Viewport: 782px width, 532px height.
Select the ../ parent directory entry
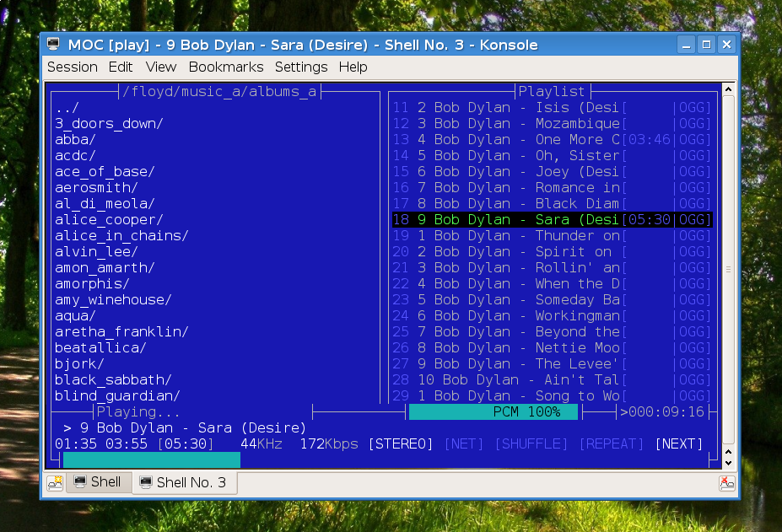point(67,108)
